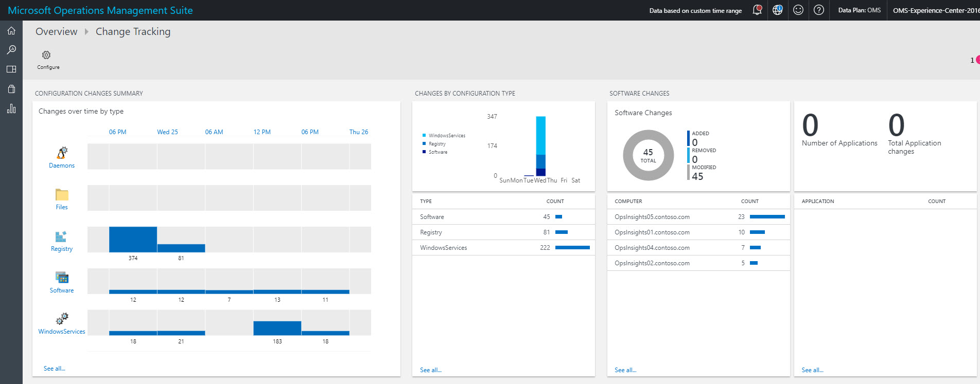Select the Software type icon

(62, 278)
